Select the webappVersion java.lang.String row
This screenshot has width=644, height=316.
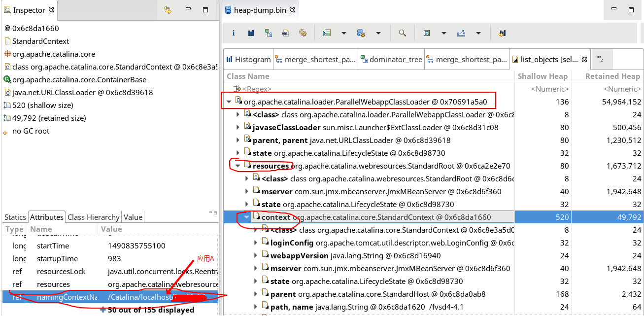[355, 256]
